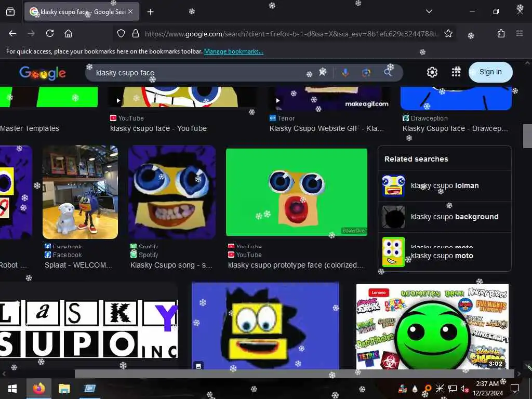Viewport: 532px width, 399px height.
Task: Open the Firefox home page
Action: click(68, 33)
